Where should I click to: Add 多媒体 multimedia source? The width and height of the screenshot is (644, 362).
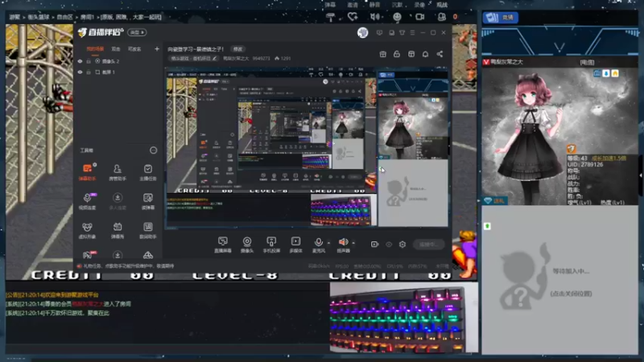295,245
